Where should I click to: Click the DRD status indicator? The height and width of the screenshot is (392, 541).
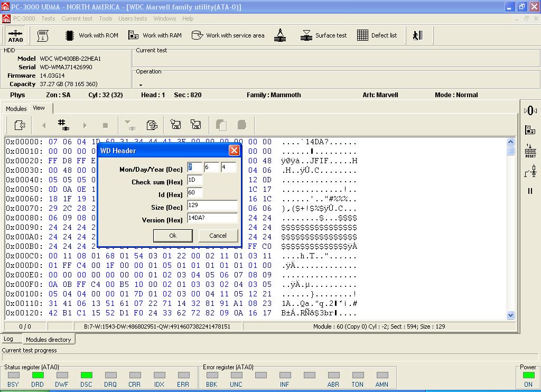(38, 375)
